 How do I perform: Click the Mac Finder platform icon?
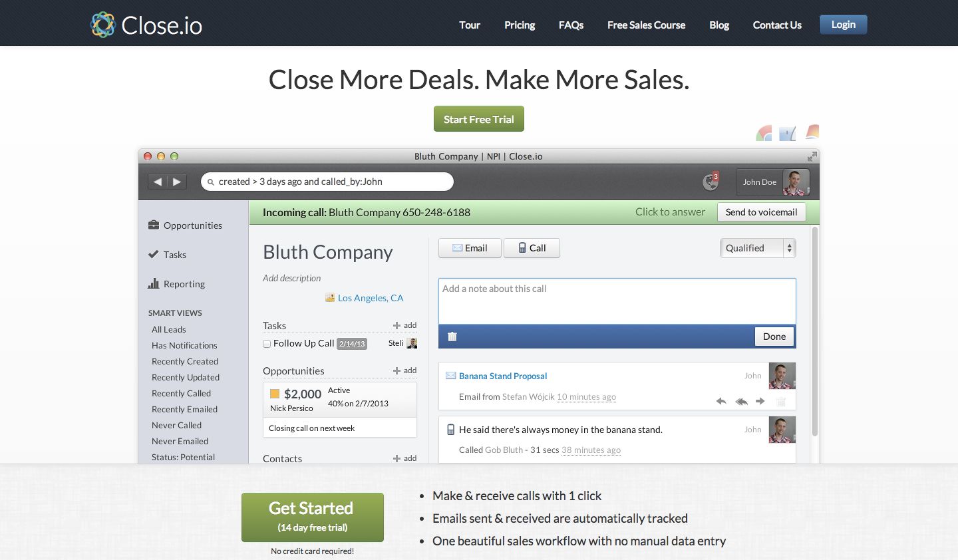(x=788, y=133)
